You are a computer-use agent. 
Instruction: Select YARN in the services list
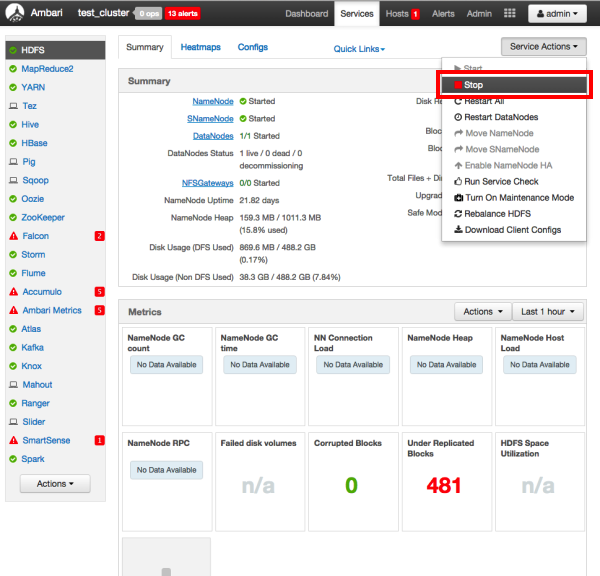(x=33, y=87)
